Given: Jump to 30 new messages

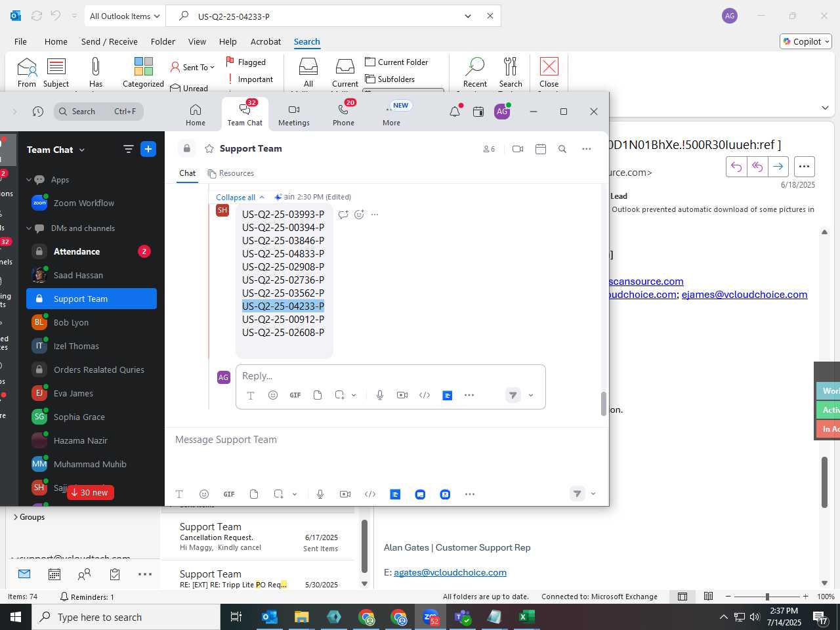Looking at the screenshot, I should coord(90,492).
